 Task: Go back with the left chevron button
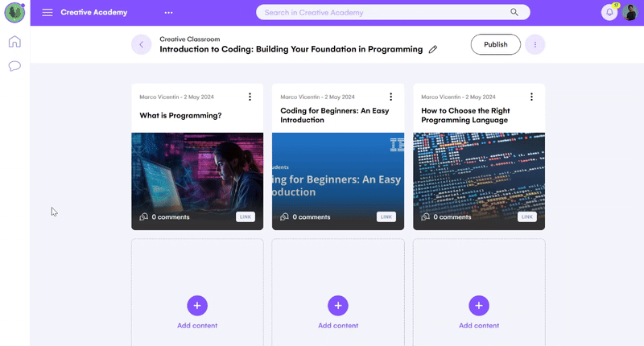click(x=142, y=44)
